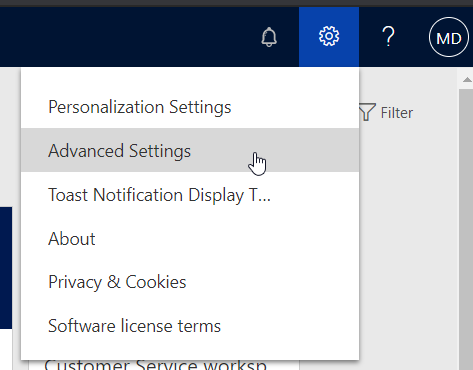View Software license terms
Image resolution: width=473 pixels, height=370 pixels.
point(190,326)
